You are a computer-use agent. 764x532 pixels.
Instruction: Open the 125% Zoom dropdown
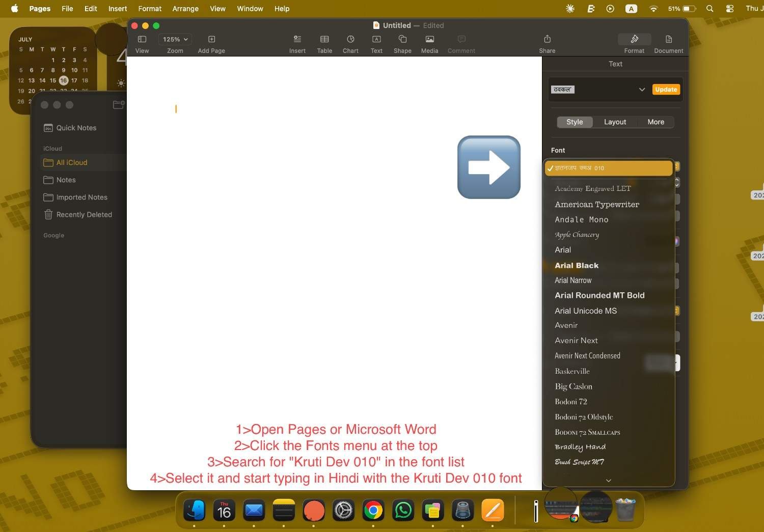tap(175, 39)
